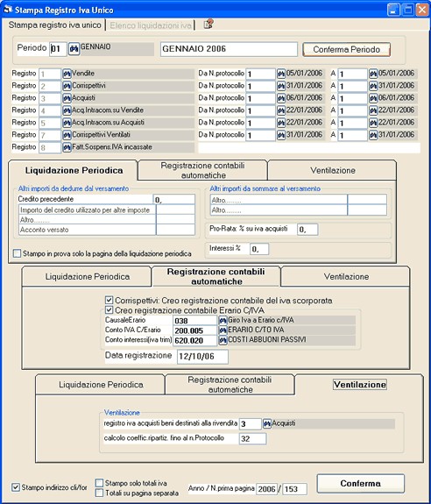The height and width of the screenshot is (504, 431).
Task: Toggle Creo registrazione contabile Erario C/IVA
Action: (109, 310)
